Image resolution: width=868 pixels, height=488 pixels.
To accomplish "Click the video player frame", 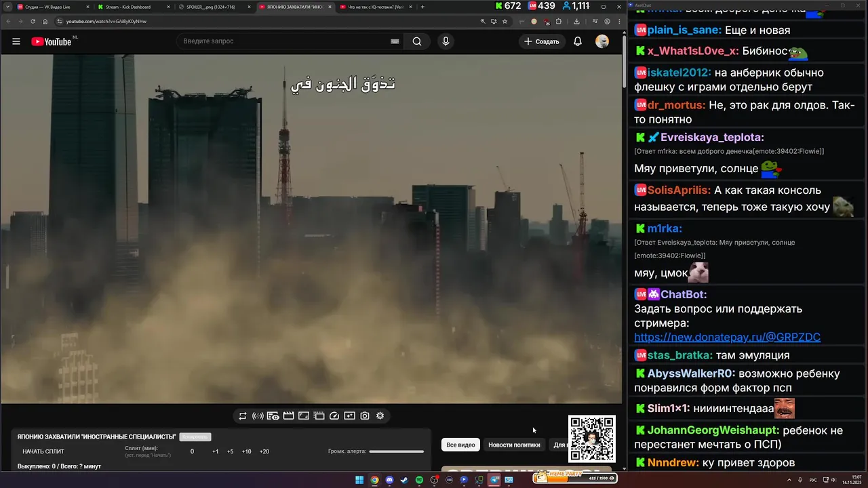I will click(311, 229).
